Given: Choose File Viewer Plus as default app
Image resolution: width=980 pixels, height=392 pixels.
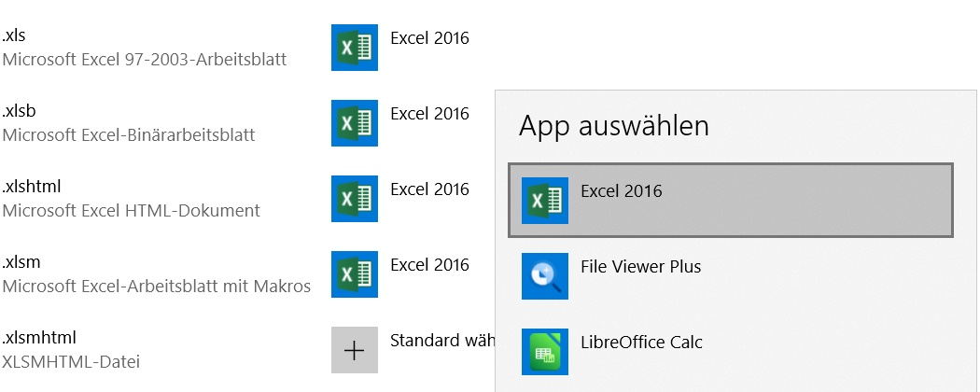Looking at the screenshot, I should 640,267.
